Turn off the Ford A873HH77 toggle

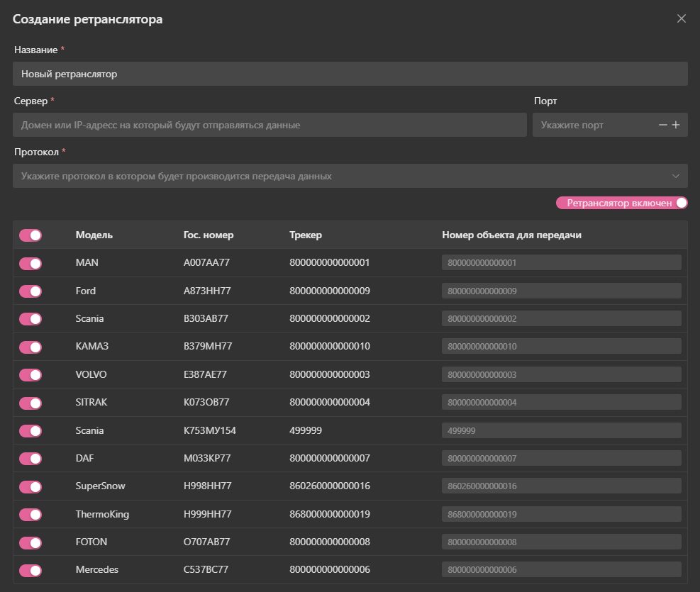(x=30, y=291)
